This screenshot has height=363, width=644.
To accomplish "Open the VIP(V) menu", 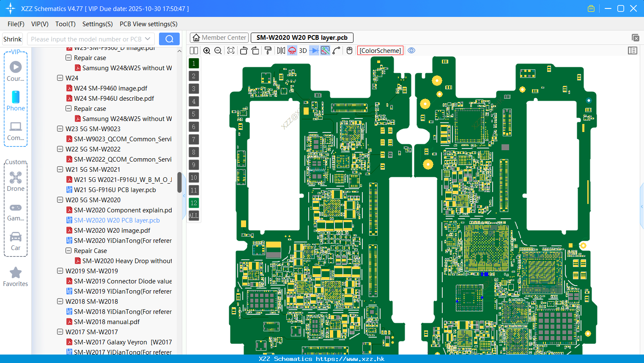I will coord(40,24).
